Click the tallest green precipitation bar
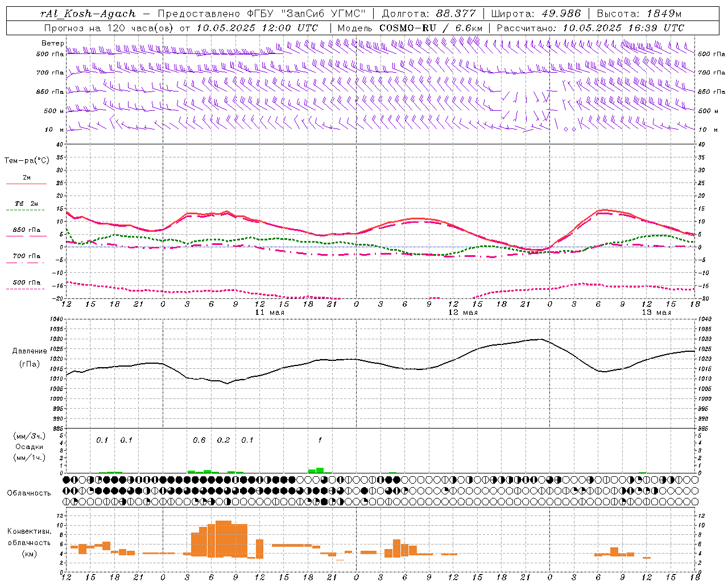The width and height of the screenshot is (728, 582). click(320, 470)
